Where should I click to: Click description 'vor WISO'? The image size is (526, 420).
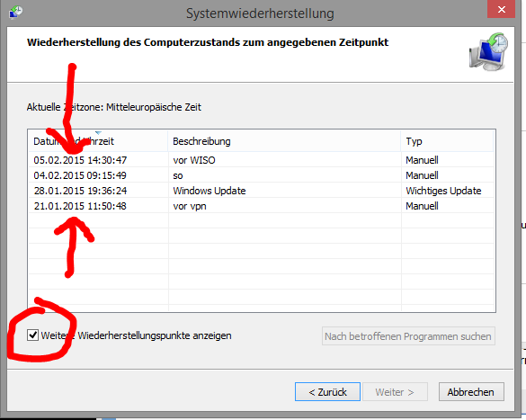point(194,160)
